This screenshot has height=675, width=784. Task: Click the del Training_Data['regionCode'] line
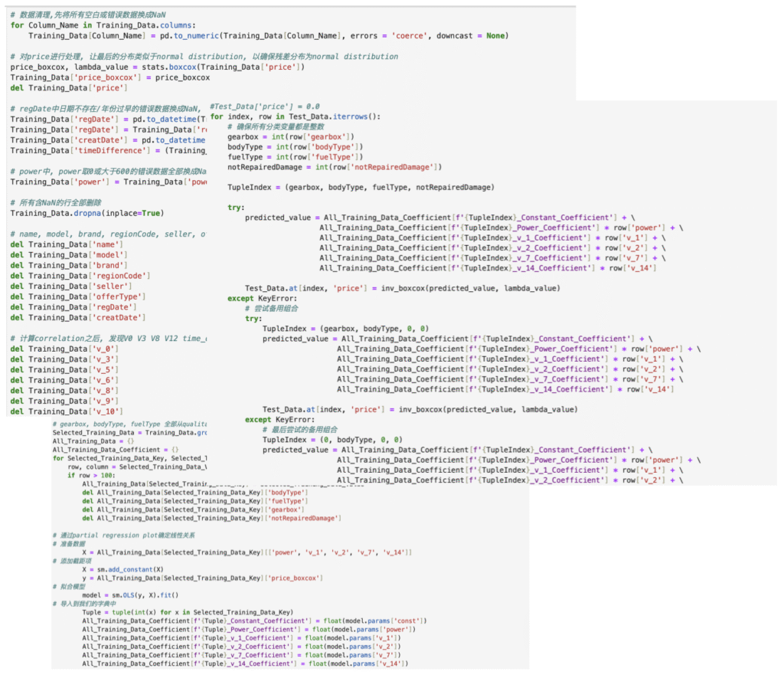click(80, 276)
